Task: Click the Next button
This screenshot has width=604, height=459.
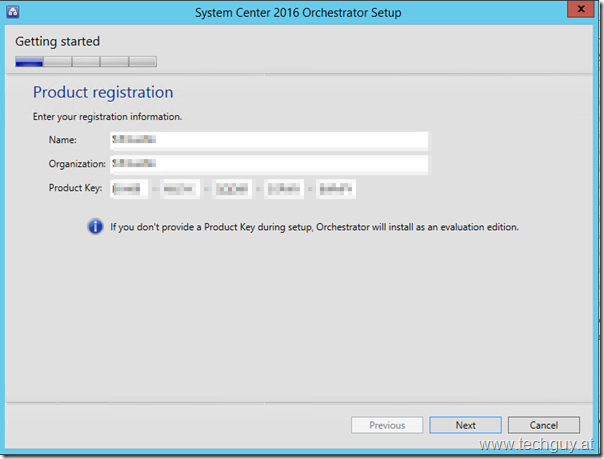Action: pyautogui.click(x=465, y=425)
